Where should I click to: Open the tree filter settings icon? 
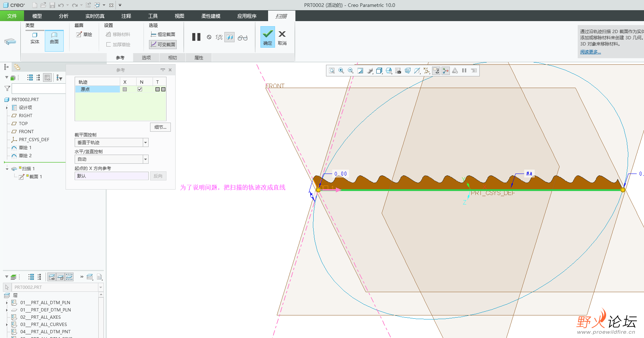[x=59, y=77]
